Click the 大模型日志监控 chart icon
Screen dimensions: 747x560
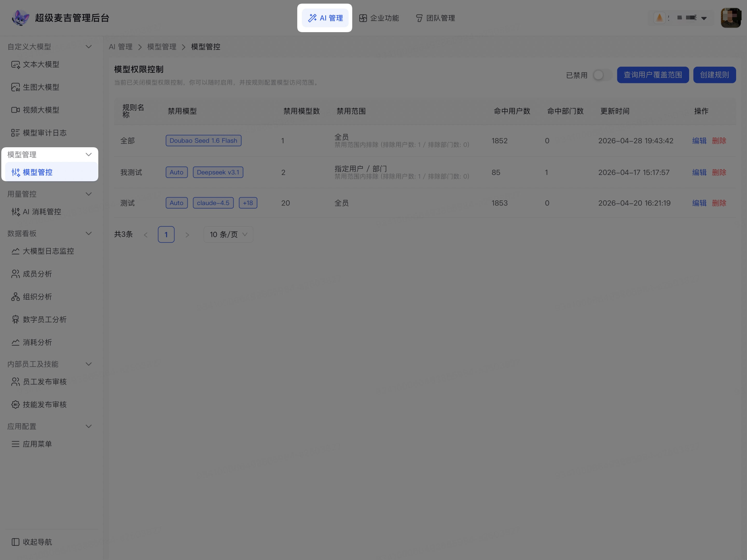point(16,251)
